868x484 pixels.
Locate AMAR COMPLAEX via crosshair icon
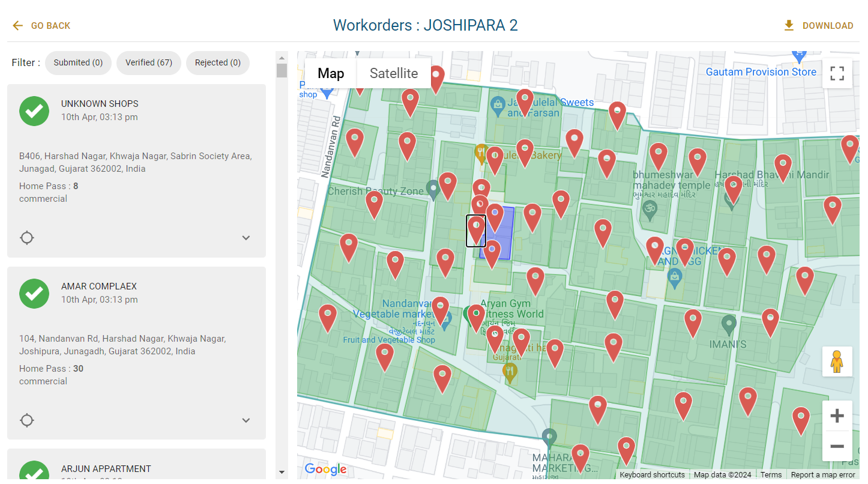coord(27,420)
